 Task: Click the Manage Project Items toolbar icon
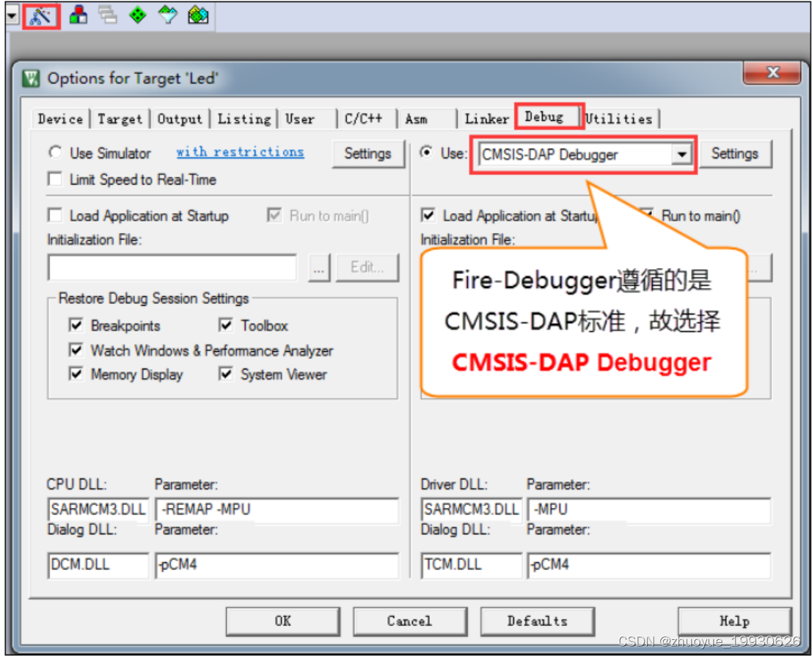(x=78, y=15)
